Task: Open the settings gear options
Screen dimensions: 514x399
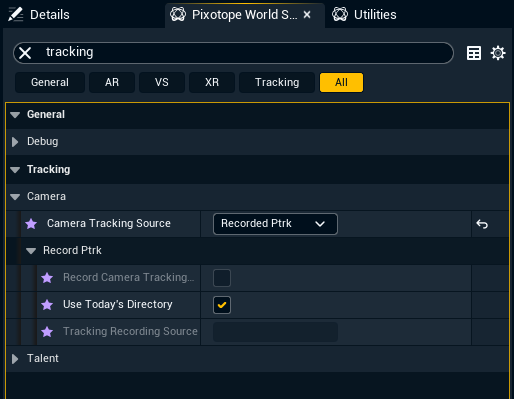Action: 498,53
